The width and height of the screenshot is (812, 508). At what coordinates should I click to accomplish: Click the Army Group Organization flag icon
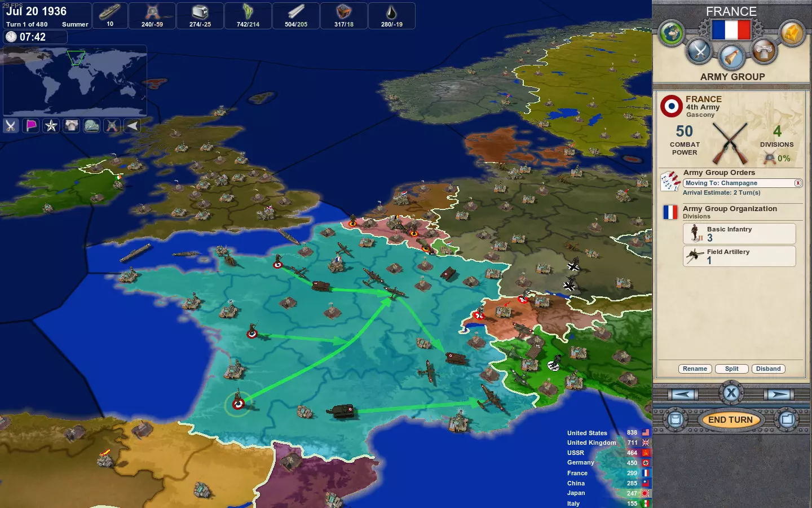(x=670, y=212)
